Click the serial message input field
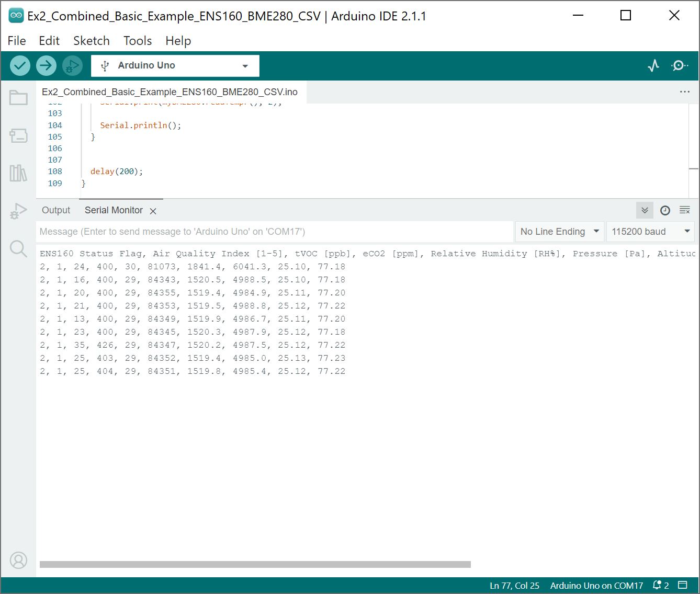Screen dimensions: 700x594 (x=275, y=232)
